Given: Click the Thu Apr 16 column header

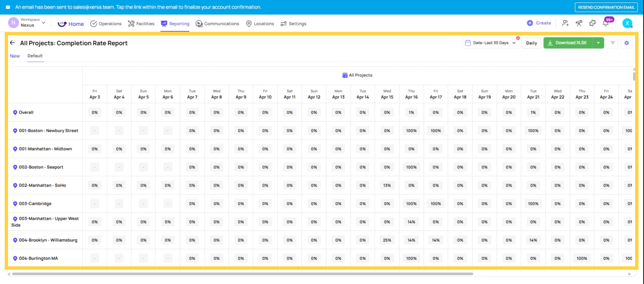Looking at the screenshot, I should point(412,94).
